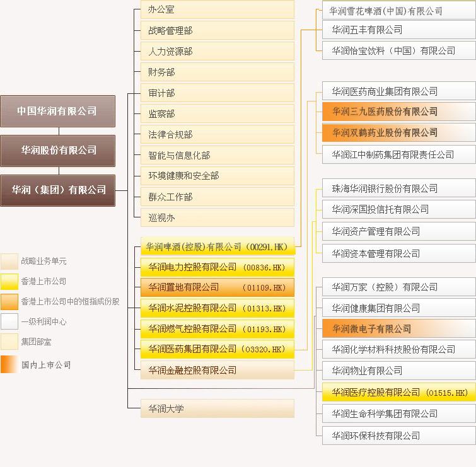Open 华润医药商业集团有限公司
476x467 pixels.
(399, 91)
